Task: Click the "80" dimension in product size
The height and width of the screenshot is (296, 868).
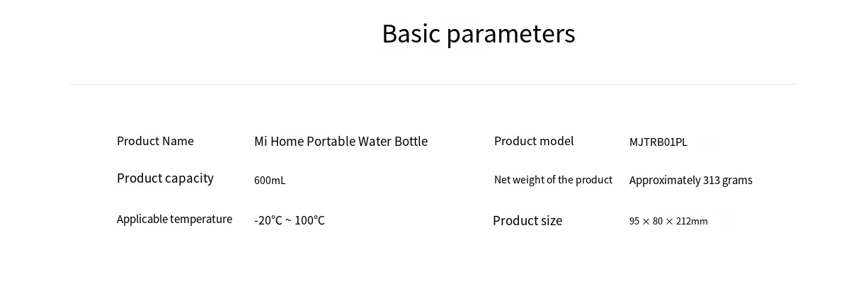Action: (x=658, y=222)
